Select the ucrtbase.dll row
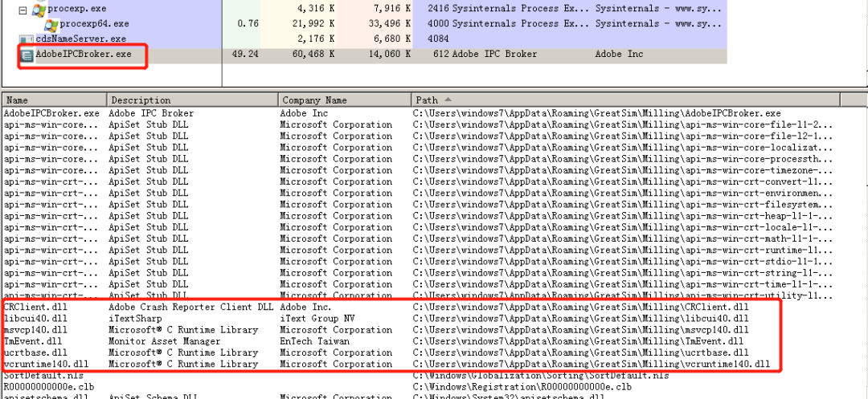Viewport: 868px width, 399px height. (x=35, y=352)
